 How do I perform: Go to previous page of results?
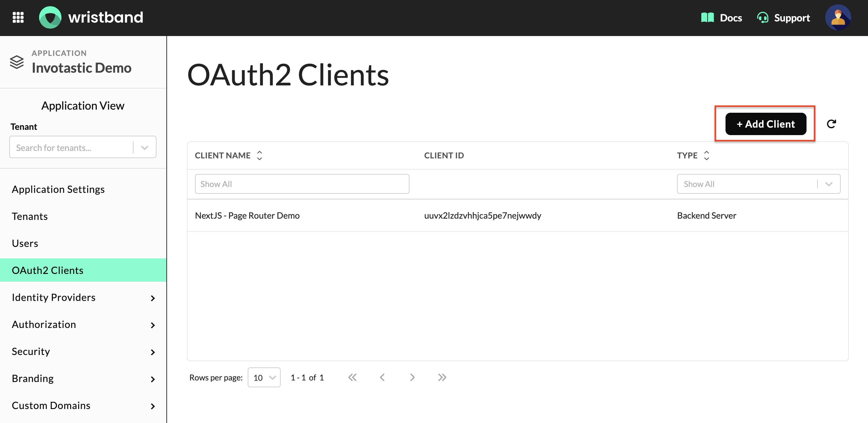[x=382, y=377]
